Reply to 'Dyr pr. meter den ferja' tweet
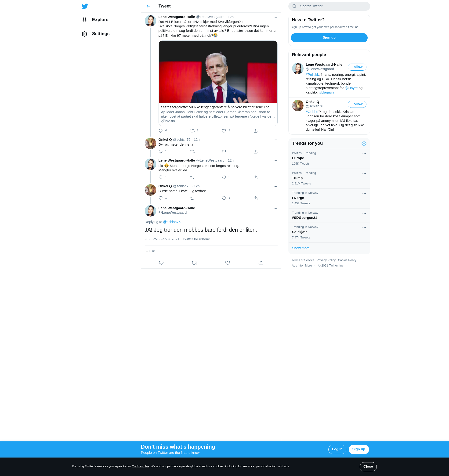Image resolution: width=449 pixels, height=476 pixels. coord(161,151)
